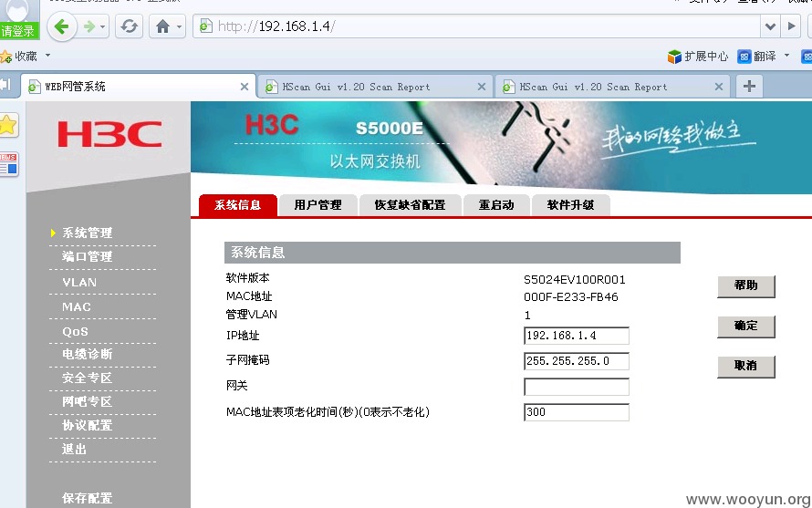Click the sidebar favorites star icon
This screenshot has height=508, width=812.
point(9,125)
